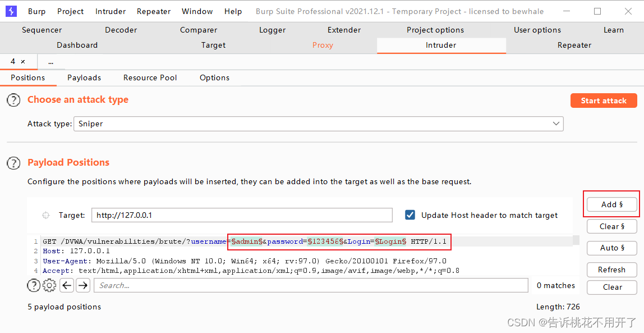This screenshot has height=333, width=644.
Task: Click the Host: 127.0.0.1 request line
Action: (76, 251)
